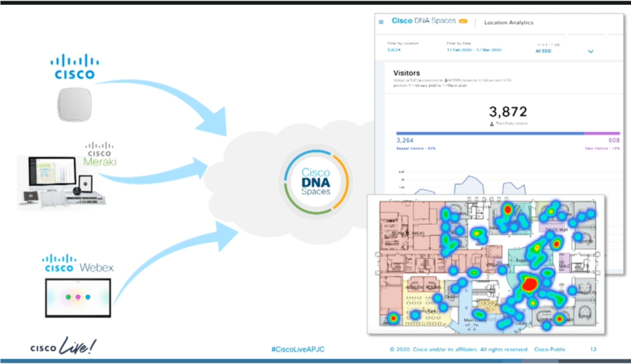Viewport: 631px width, 364px height.
Task: Click the Cisco Live logo in footer
Action: coord(63,347)
